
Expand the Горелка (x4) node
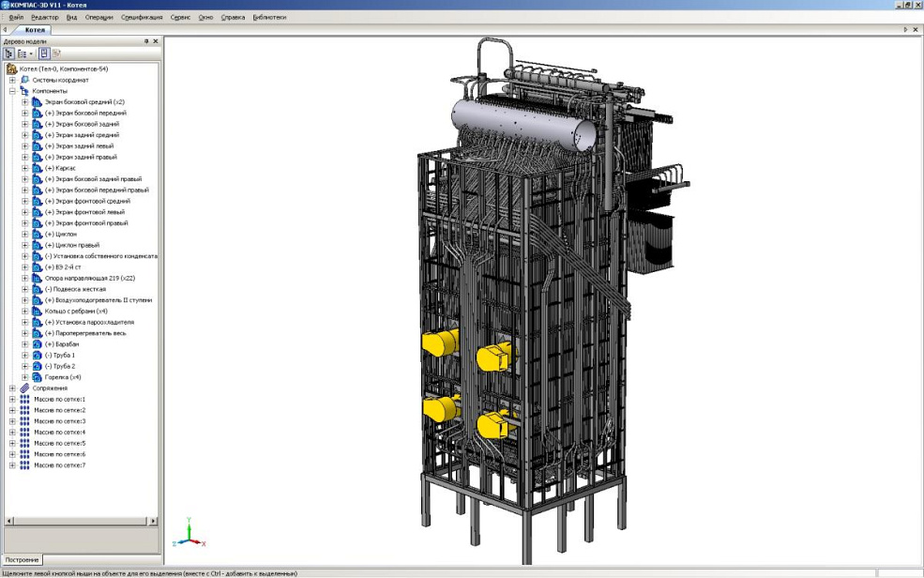25,377
